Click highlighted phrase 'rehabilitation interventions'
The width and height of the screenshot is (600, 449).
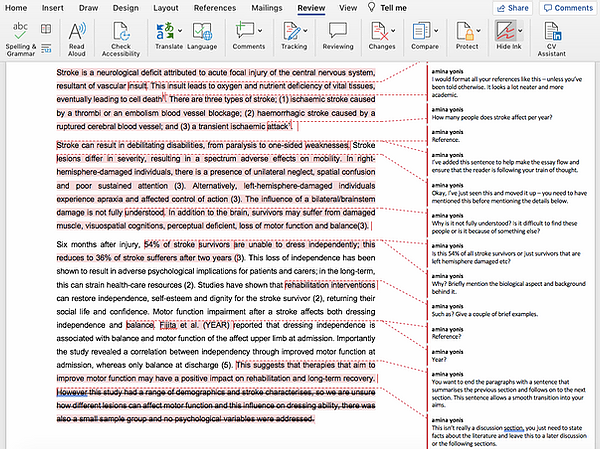pos(330,285)
